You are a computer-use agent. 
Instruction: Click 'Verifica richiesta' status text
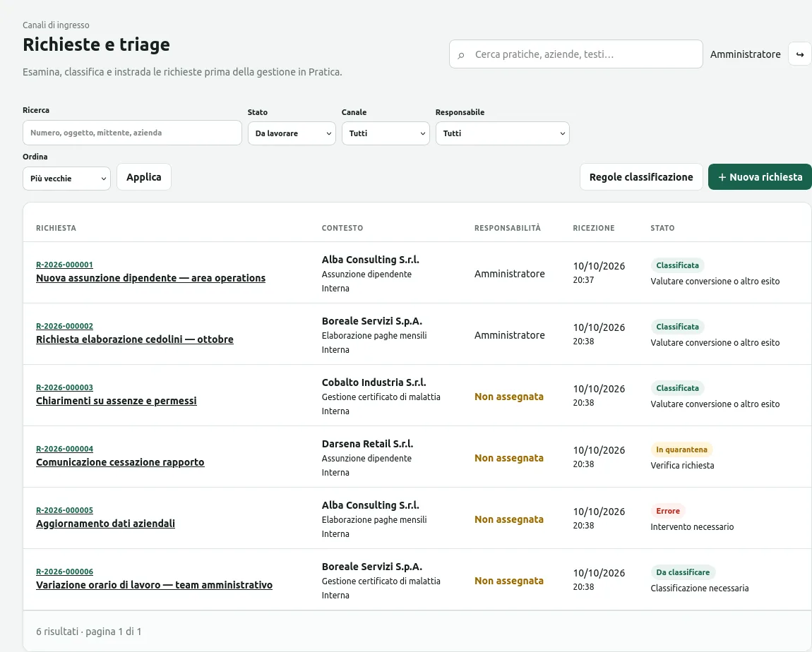(682, 466)
